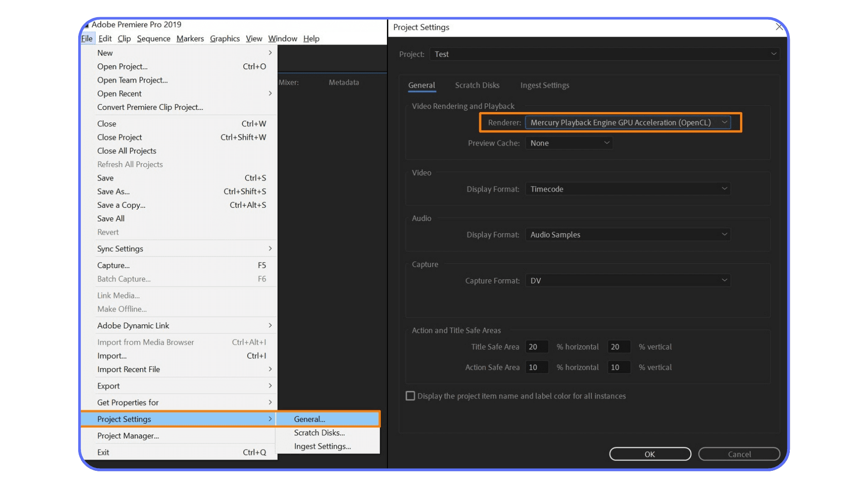
Task: Open the Capture Format dropdown
Action: (x=724, y=280)
